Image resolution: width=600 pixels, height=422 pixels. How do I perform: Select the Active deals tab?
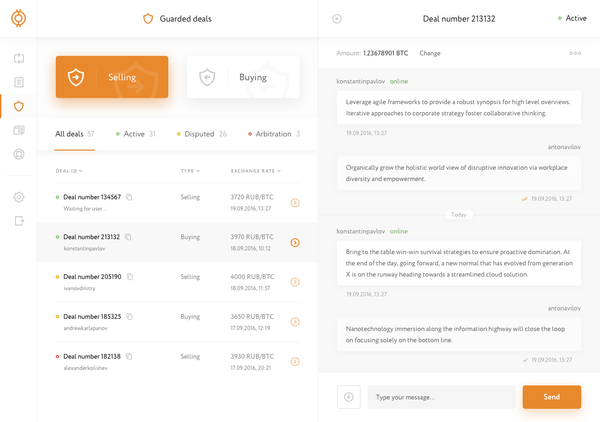(x=135, y=134)
